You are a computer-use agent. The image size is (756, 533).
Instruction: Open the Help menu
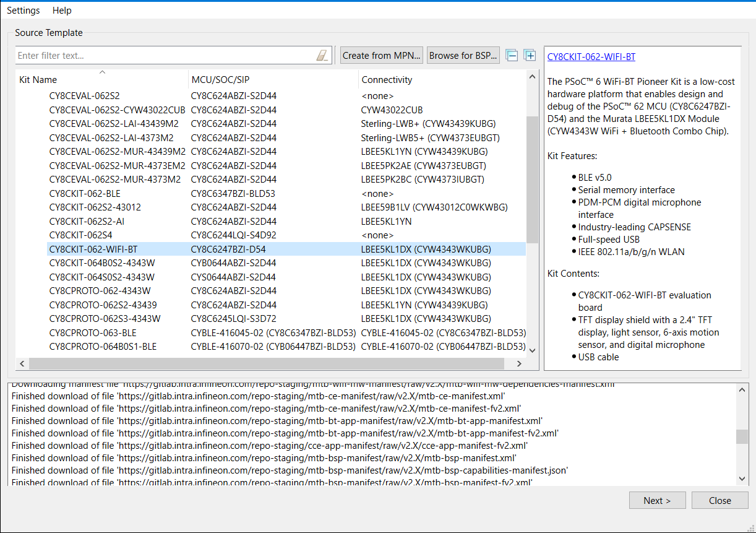tap(62, 11)
